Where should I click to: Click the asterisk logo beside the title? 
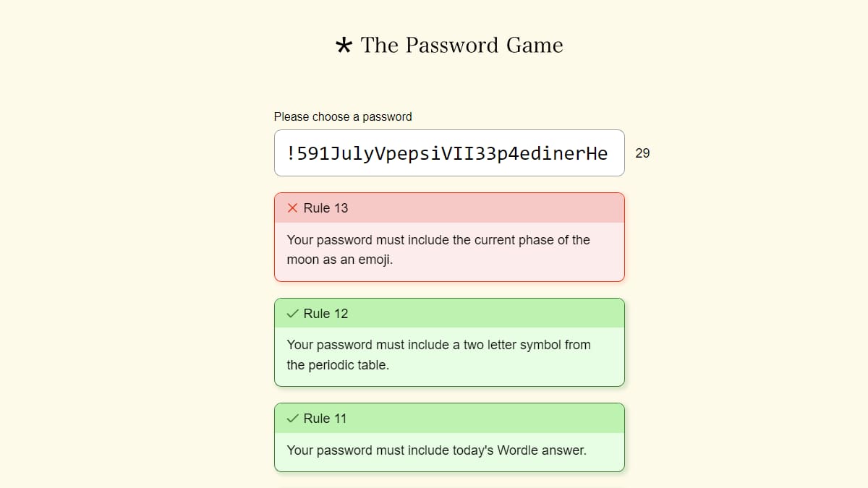point(344,46)
